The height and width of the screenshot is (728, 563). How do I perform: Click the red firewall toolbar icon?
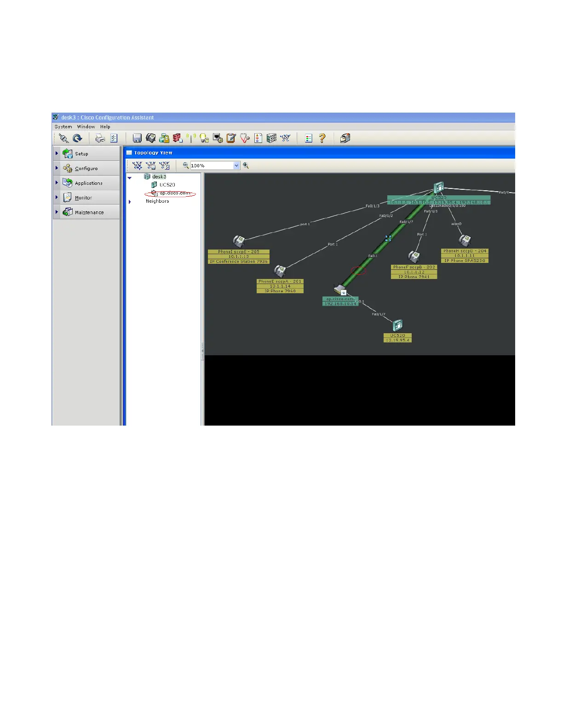[178, 138]
